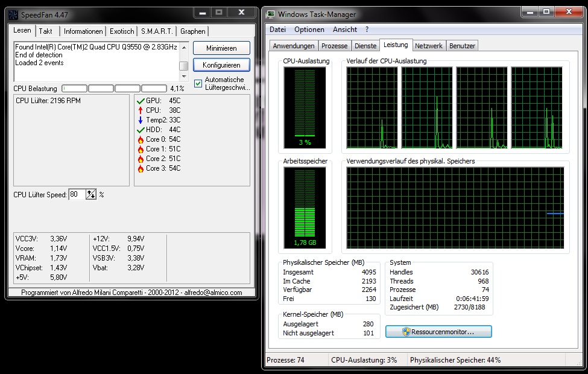
Task: Open the Datei menu
Action: [x=277, y=30]
